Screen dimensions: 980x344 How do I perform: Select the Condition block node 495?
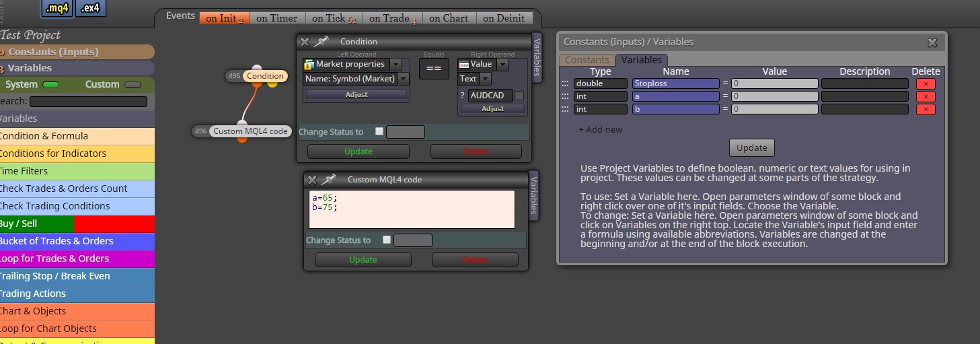[265, 76]
